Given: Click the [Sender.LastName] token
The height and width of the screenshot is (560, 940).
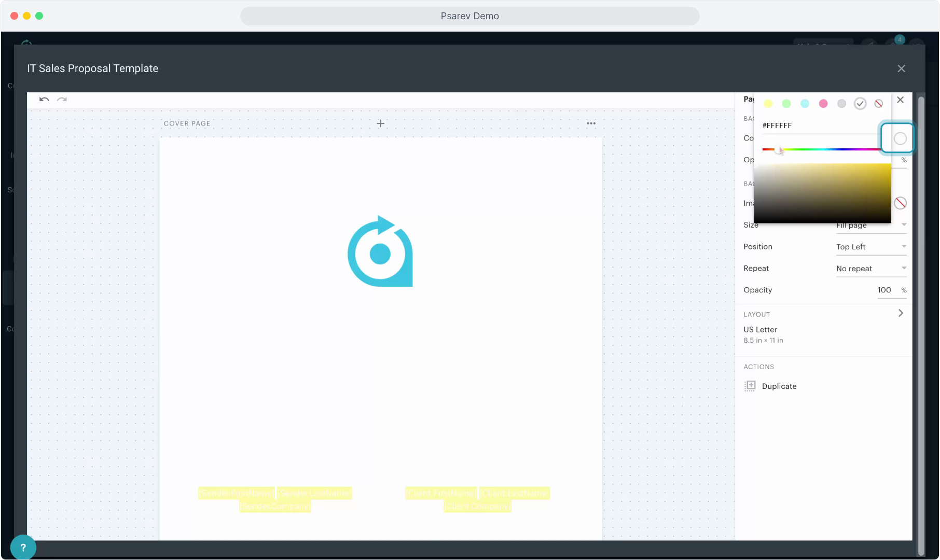Looking at the screenshot, I should point(314,493).
